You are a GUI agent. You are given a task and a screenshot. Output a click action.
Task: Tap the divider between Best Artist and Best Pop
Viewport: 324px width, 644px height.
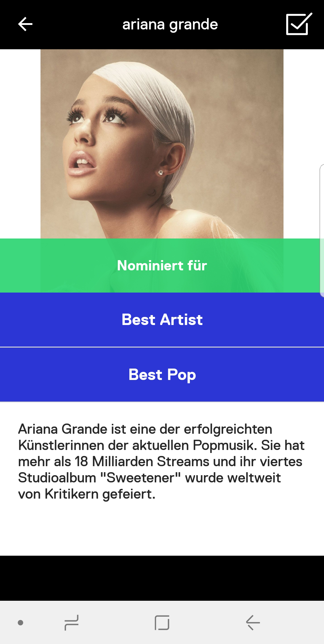pos(162,347)
